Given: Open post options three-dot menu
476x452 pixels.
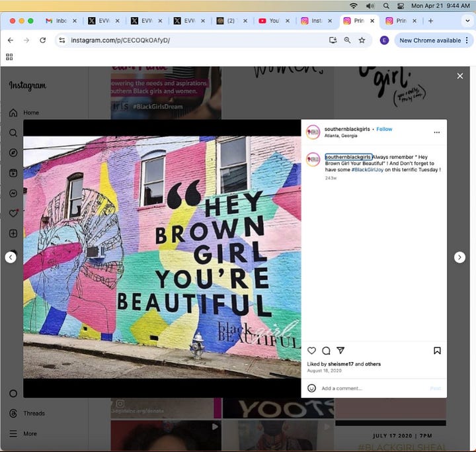Looking at the screenshot, I should [x=436, y=132].
